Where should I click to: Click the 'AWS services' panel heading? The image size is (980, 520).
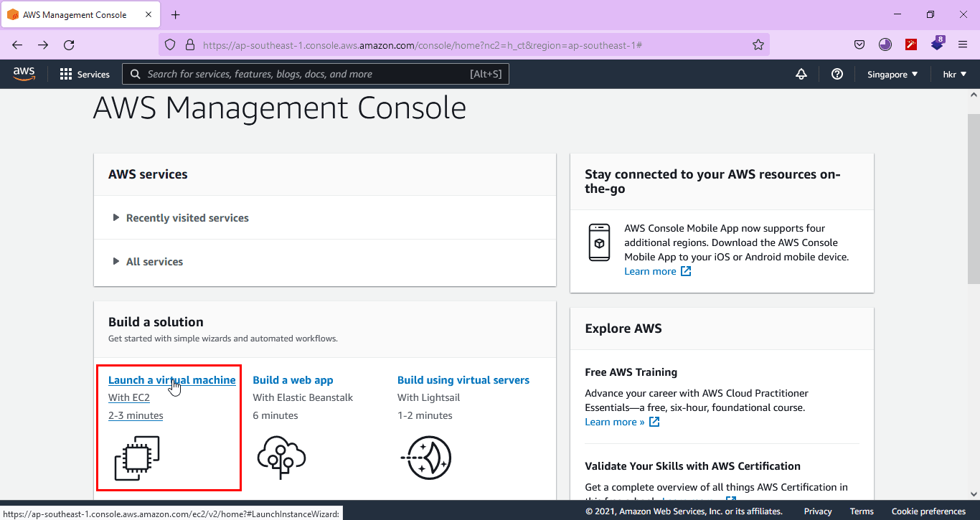148,174
